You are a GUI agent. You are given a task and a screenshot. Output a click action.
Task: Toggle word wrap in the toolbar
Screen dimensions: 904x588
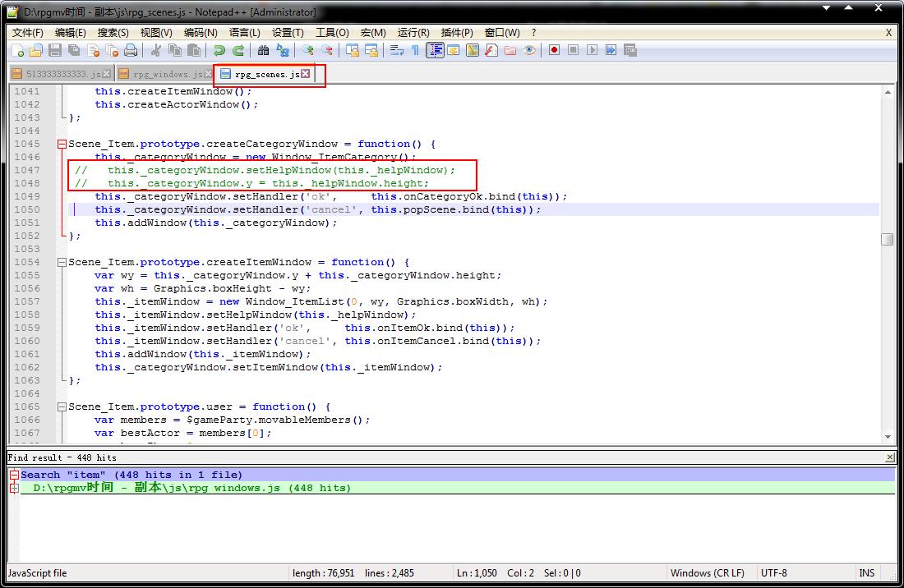(397, 51)
